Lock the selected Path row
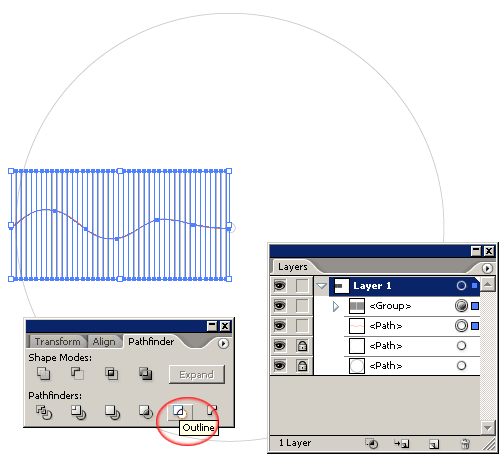This screenshot has height=460, width=500. [x=302, y=326]
